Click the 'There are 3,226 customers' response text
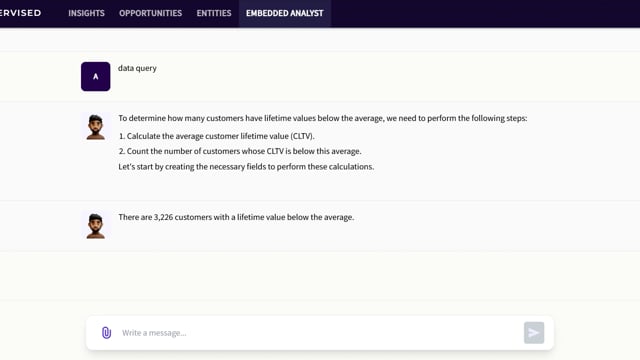640x360 pixels. (x=236, y=217)
